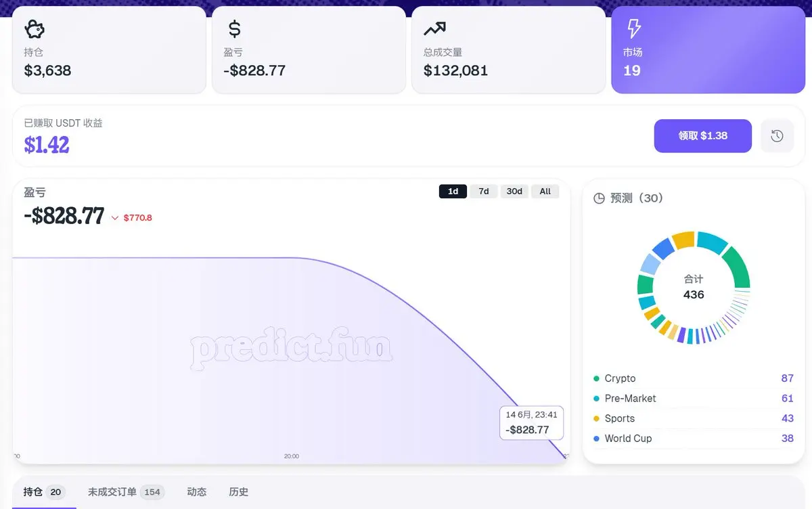
Task: Click the 20:00 axis label
Action: [292, 456]
